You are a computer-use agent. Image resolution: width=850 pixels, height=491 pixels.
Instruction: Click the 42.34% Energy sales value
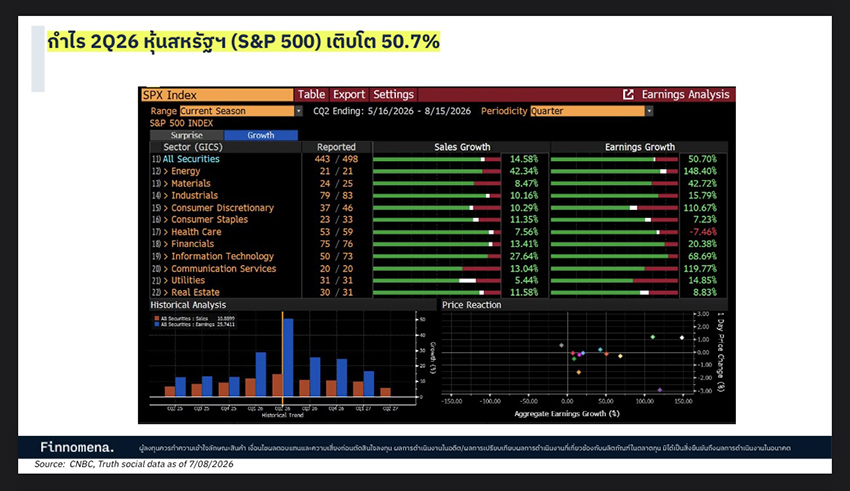(524, 171)
